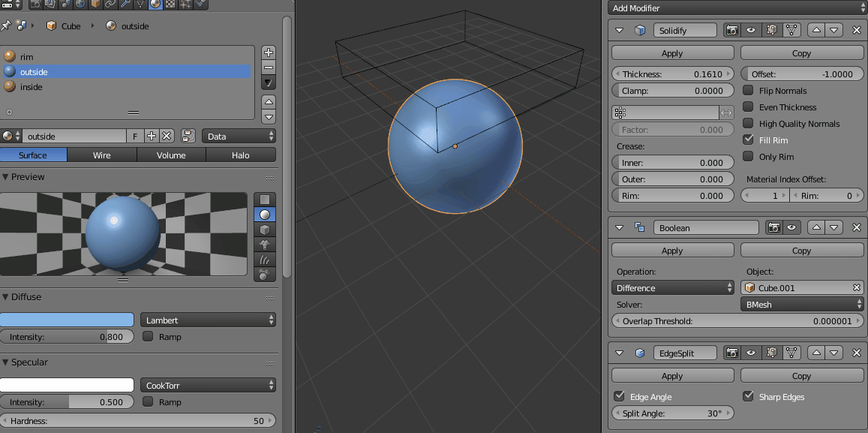The width and height of the screenshot is (868, 433).
Task: Open the World properties tab
Action: [80, 4]
